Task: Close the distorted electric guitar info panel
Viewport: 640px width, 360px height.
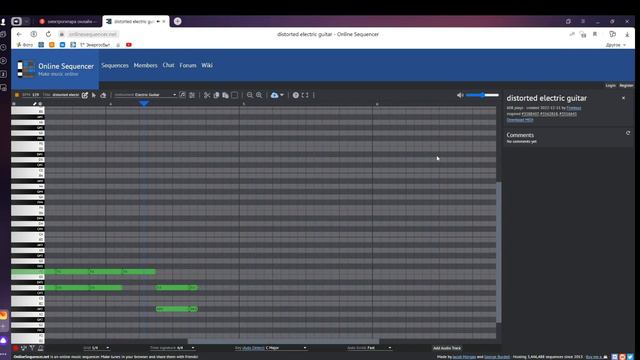Action: click(x=623, y=98)
